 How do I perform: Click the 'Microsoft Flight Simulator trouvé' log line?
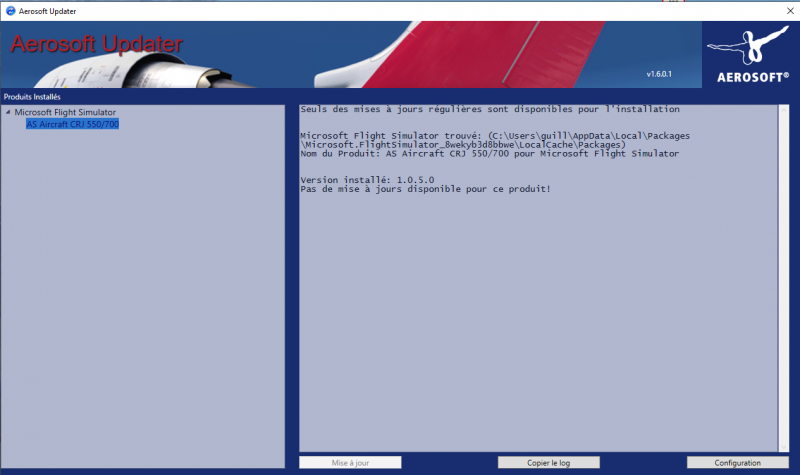pos(495,140)
